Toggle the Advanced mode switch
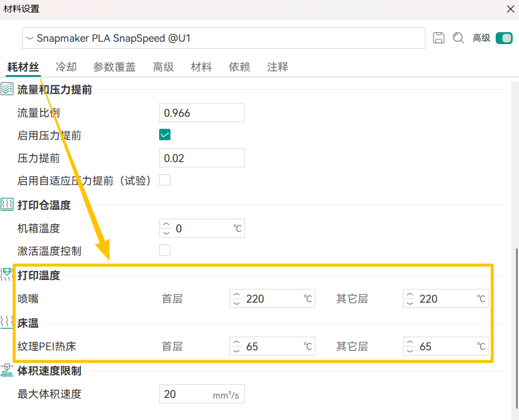Screen dimensions: 519x420 pyautogui.click(x=504, y=38)
